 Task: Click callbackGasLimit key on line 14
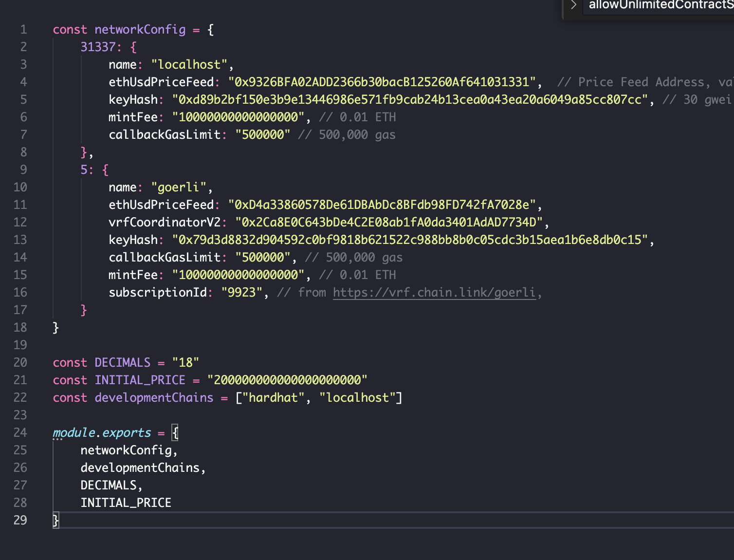(x=165, y=258)
